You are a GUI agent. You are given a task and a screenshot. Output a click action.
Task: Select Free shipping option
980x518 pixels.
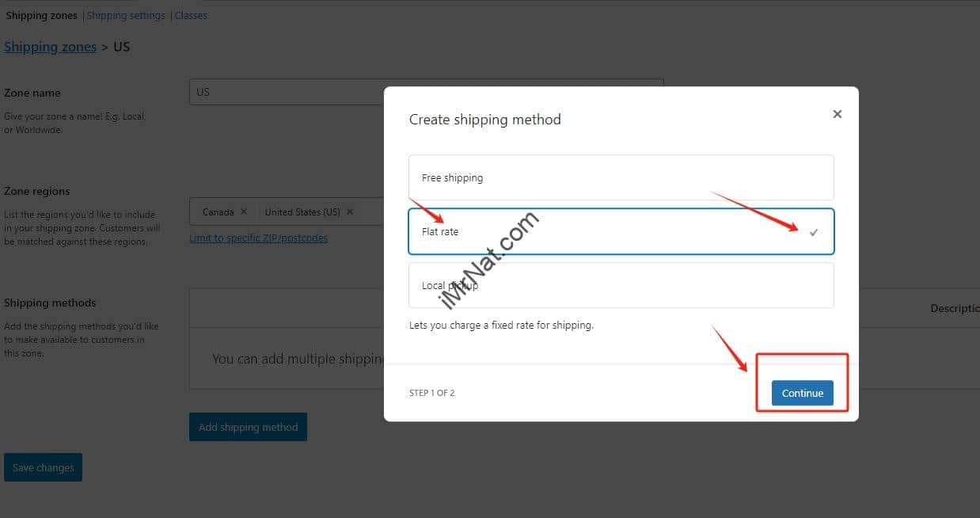pos(621,177)
